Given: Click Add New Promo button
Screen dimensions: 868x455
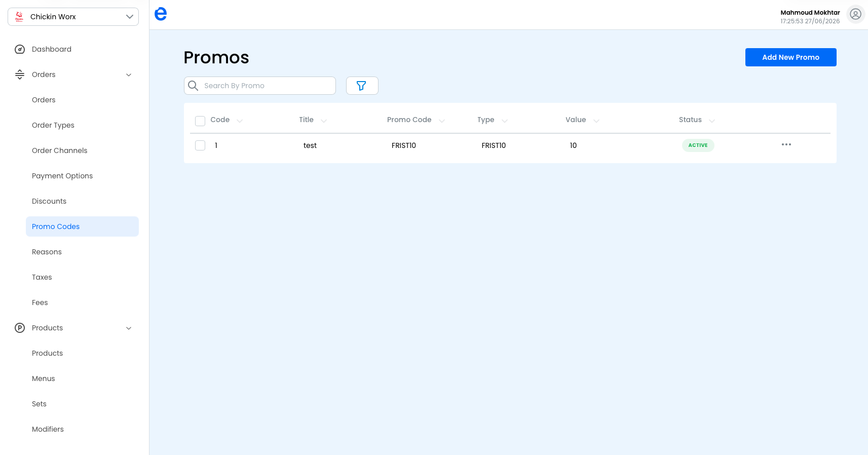Looking at the screenshot, I should pyautogui.click(x=791, y=57).
